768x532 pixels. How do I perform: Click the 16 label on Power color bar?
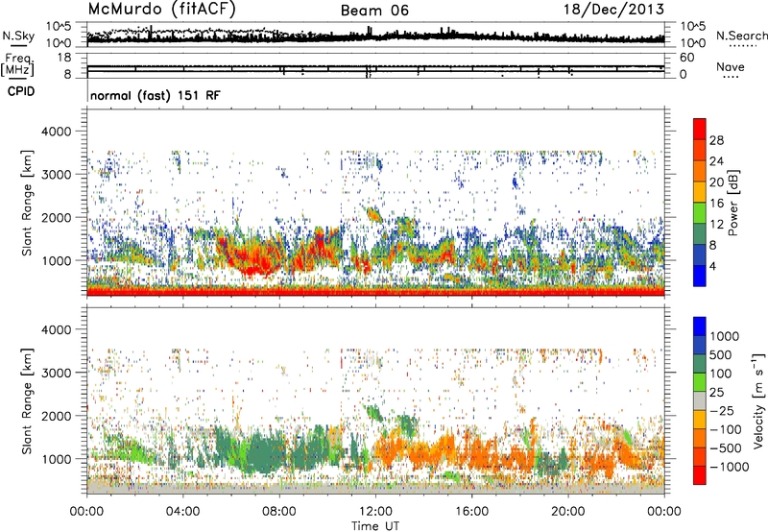click(x=716, y=204)
